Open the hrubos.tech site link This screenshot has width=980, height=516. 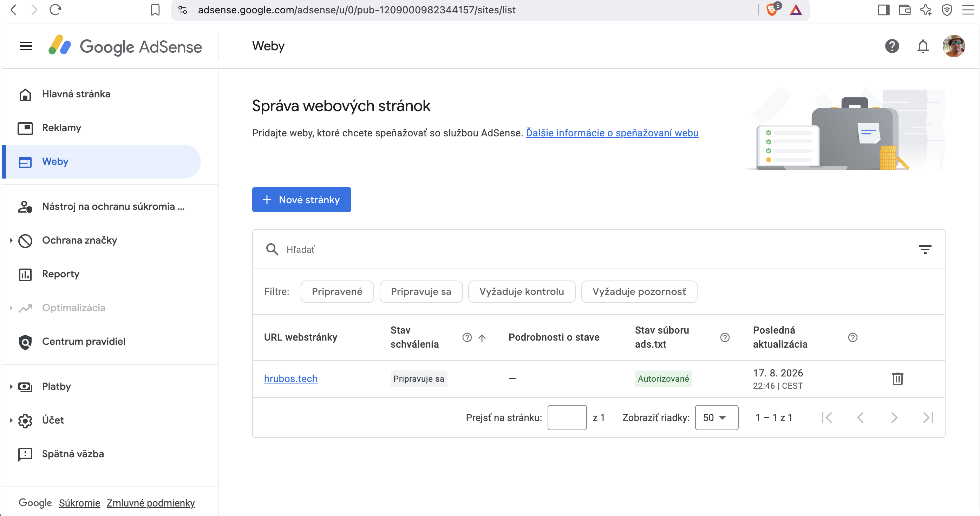click(290, 379)
